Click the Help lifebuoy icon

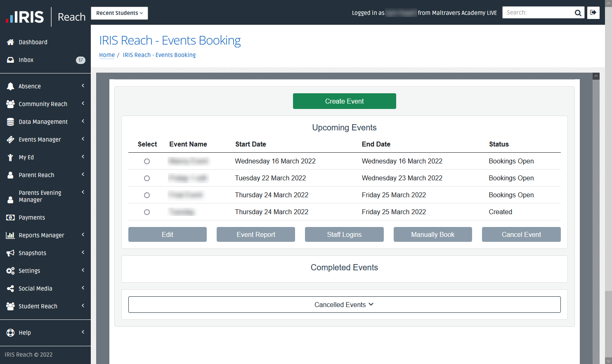[x=10, y=333]
